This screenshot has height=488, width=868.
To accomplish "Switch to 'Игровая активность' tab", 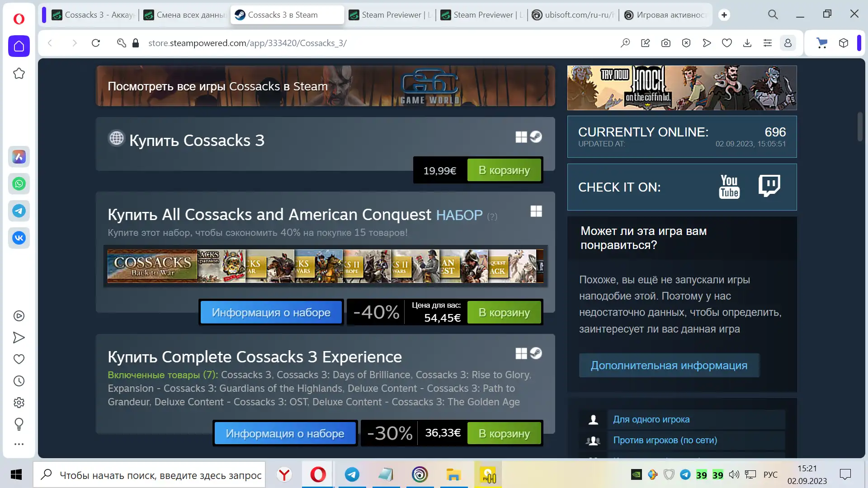I will point(665,15).
